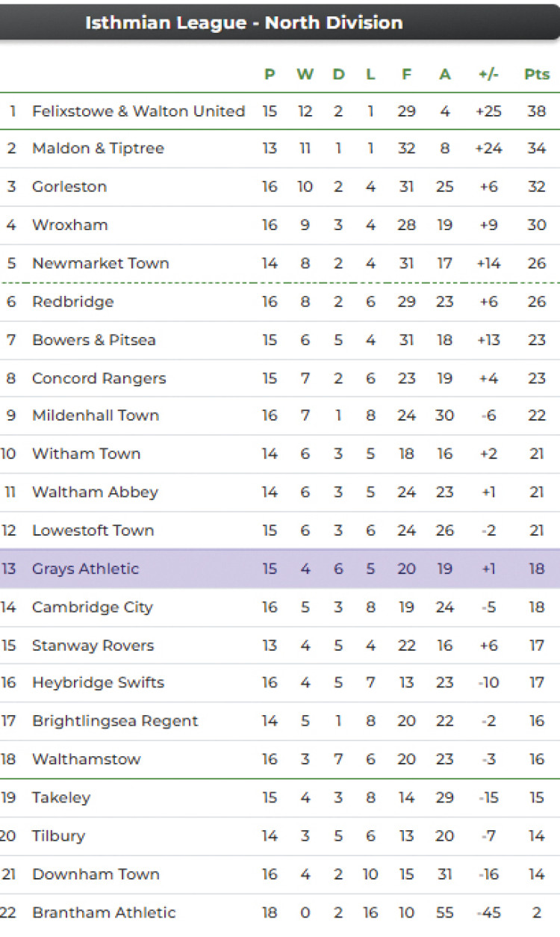
Task: Click Heybridge Swifts team name
Action: (98, 683)
